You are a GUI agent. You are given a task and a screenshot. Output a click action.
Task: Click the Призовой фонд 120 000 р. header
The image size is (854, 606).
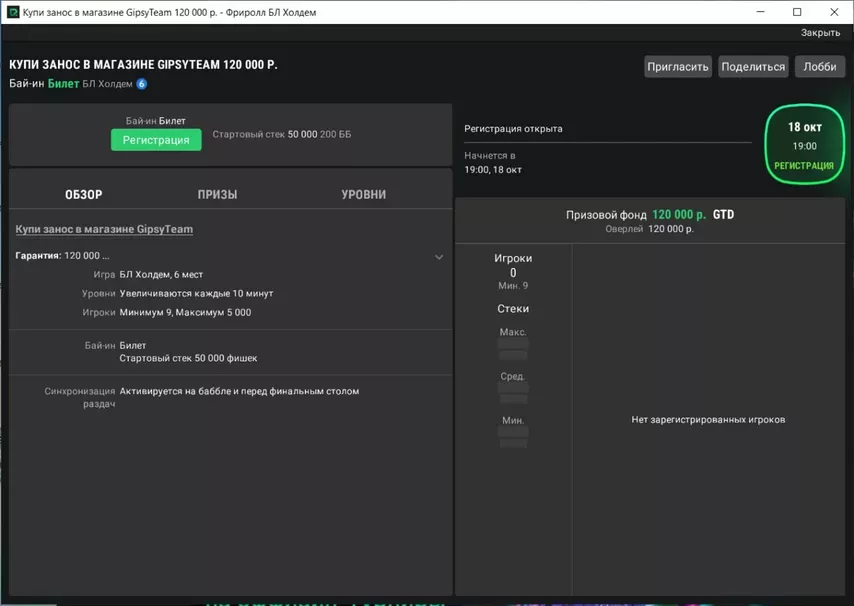(x=650, y=215)
